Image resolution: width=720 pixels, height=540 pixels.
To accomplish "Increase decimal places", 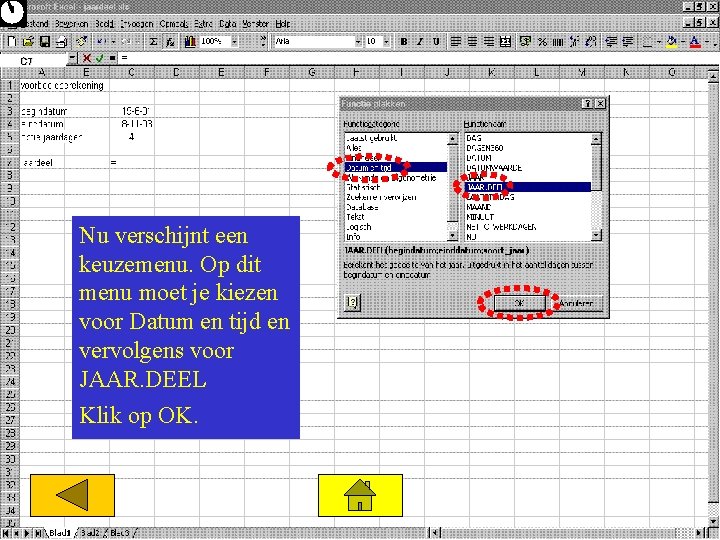I will (x=574, y=42).
